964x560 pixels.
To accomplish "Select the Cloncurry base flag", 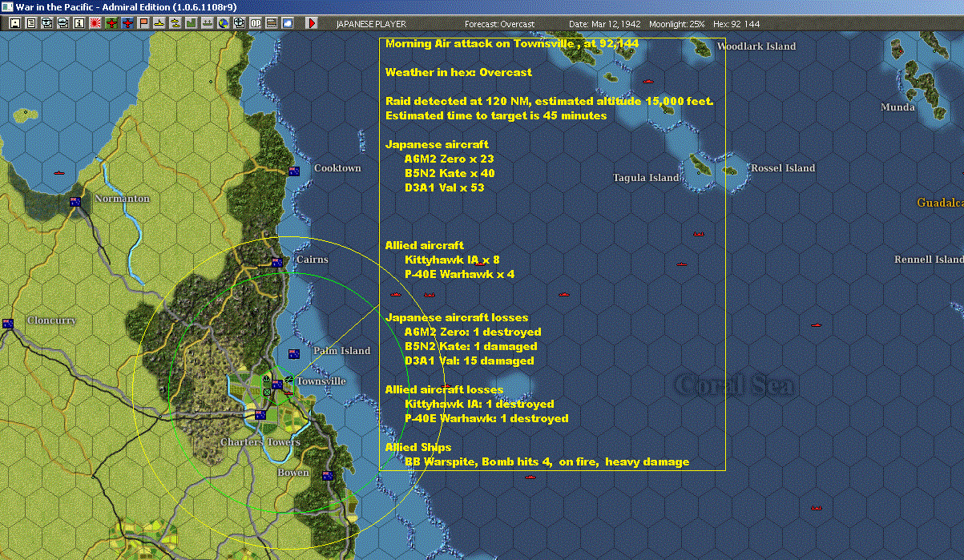I will (x=8, y=324).
